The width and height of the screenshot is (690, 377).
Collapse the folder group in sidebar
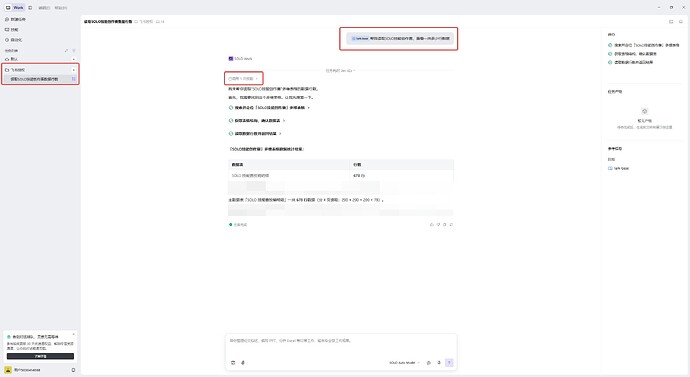(40, 70)
